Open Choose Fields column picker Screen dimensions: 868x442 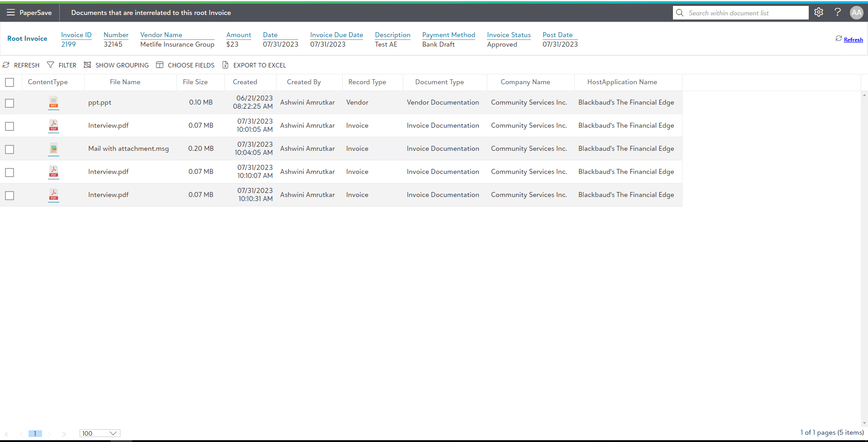(186, 65)
